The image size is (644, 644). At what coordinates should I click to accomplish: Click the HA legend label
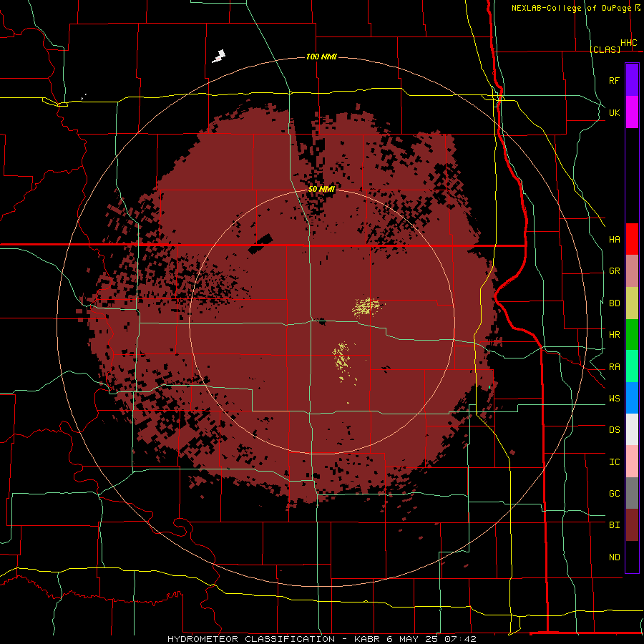(614, 240)
